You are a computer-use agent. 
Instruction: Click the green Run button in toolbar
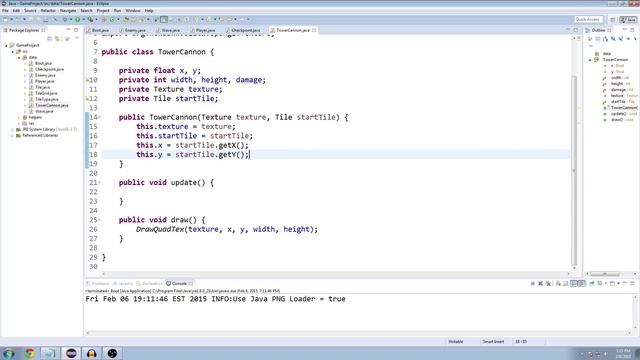point(78,19)
